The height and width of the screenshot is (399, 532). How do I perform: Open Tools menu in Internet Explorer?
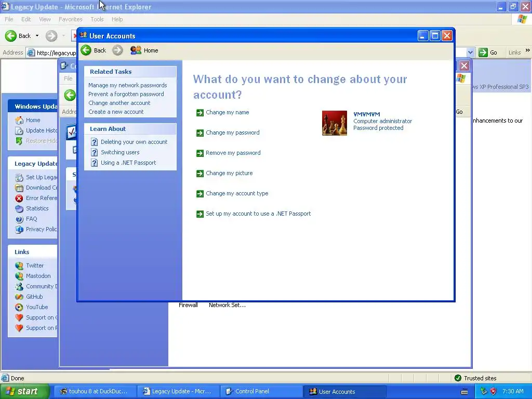(97, 19)
